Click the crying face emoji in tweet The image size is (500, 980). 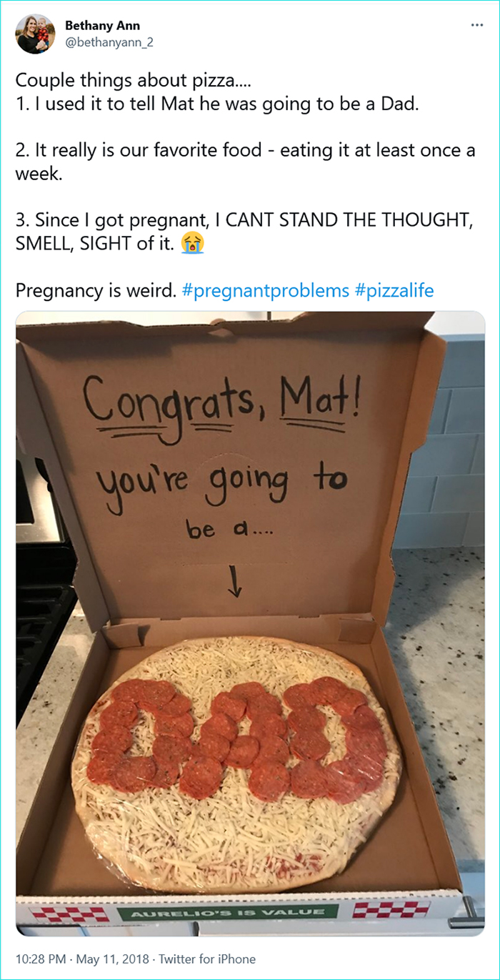tap(193, 242)
